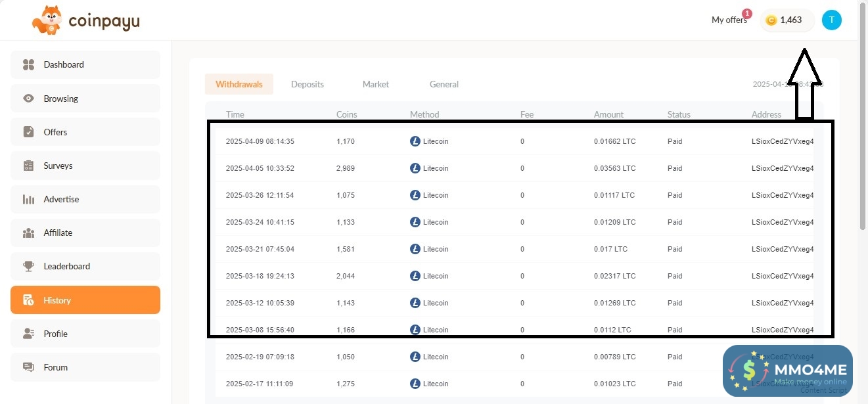Screen dimensions: 868x404
Task: Open My offers link
Action: tap(729, 20)
